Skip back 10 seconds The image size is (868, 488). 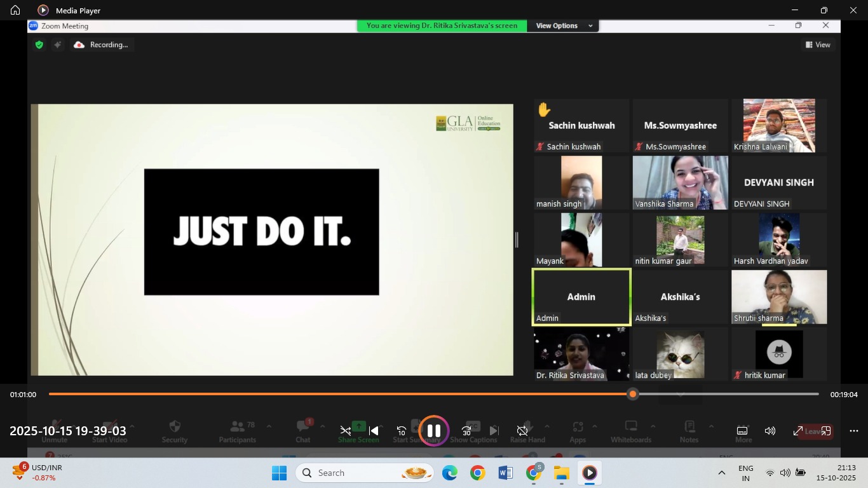click(401, 431)
